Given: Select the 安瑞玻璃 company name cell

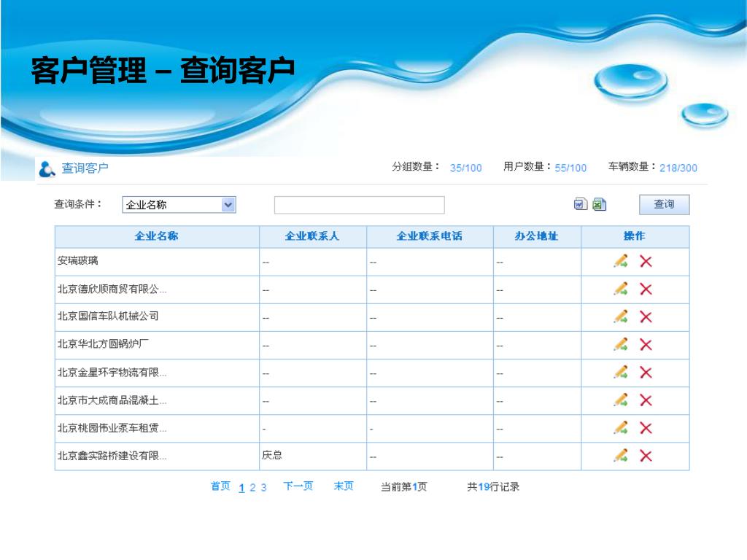Looking at the screenshot, I should 157,262.
